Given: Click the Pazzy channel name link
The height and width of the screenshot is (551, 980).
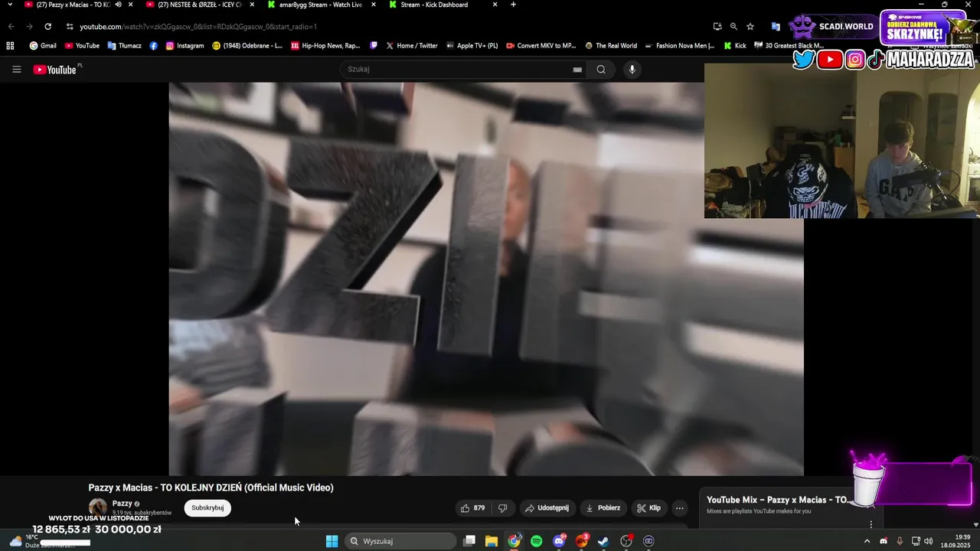Looking at the screenshot, I should click(122, 504).
